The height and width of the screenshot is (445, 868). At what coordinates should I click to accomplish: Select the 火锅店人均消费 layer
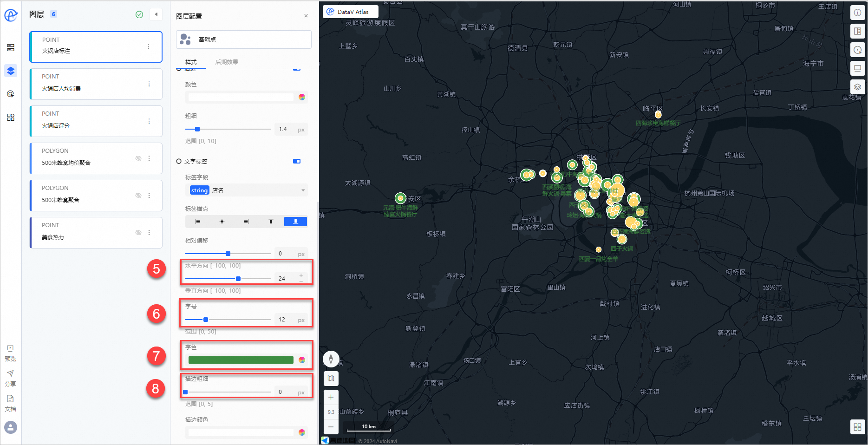(96, 84)
